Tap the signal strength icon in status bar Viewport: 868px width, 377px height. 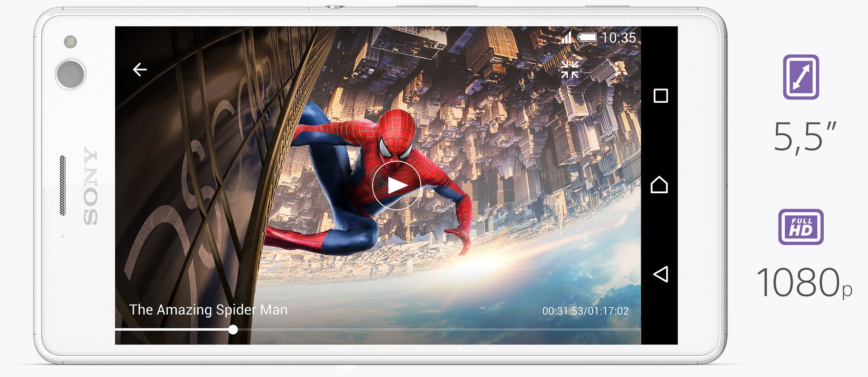(x=566, y=37)
